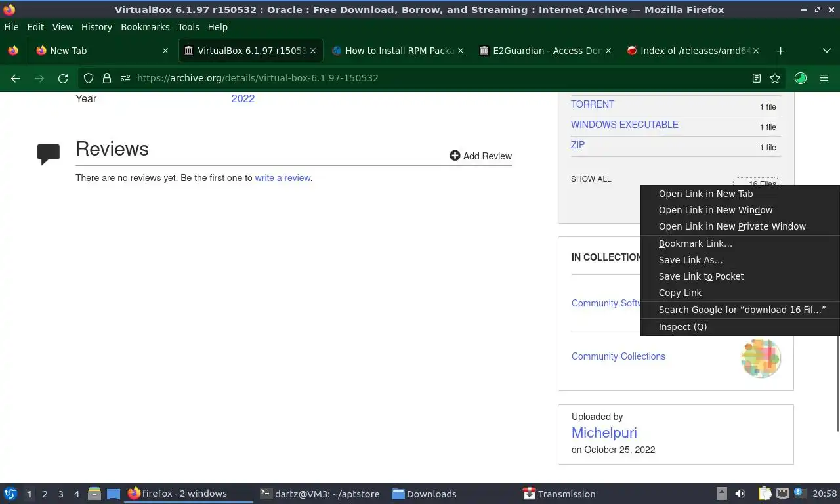This screenshot has width=840, height=504.
Task: Click the WINDOWS EXECUTABLE download link
Action: pyautogui.click(x=625, y=125)
